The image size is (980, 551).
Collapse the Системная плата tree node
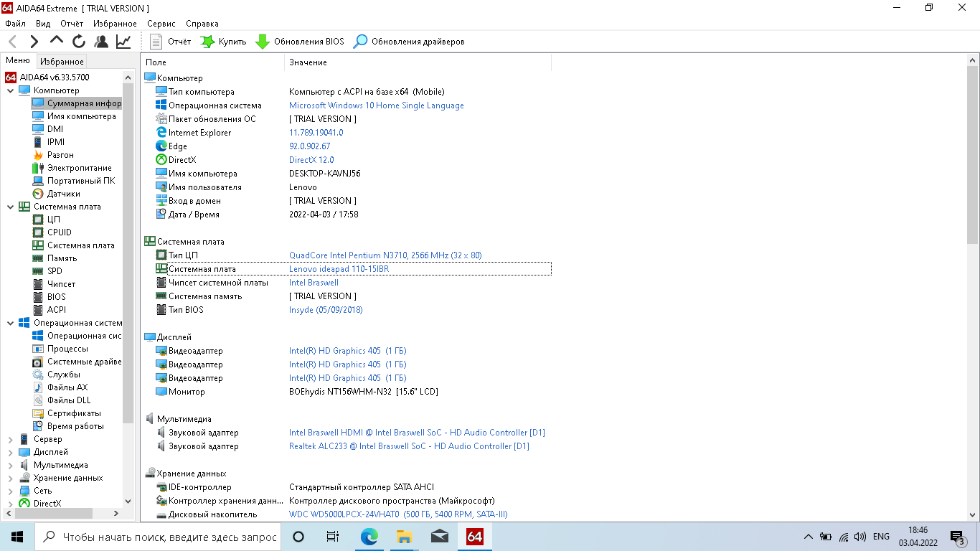pos(11,207)
